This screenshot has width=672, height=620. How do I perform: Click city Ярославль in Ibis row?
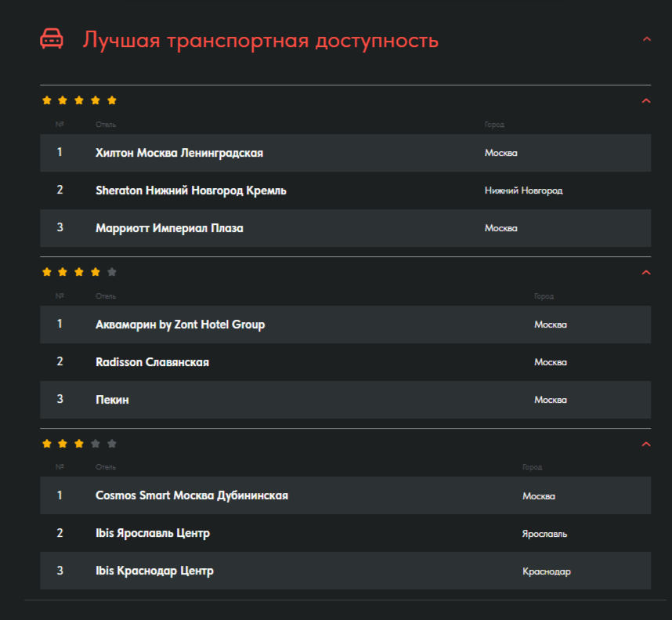(x=544, y=534)
